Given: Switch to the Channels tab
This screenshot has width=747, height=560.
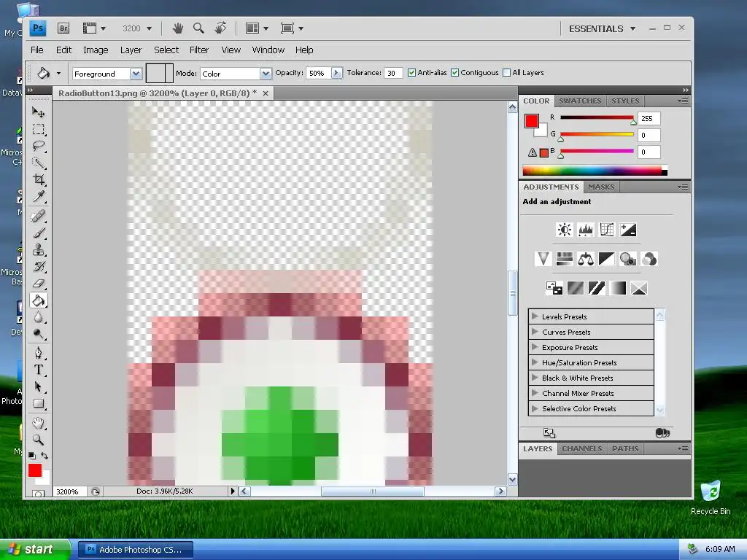Looking at the screenshot, I should (x=581, y=448).
